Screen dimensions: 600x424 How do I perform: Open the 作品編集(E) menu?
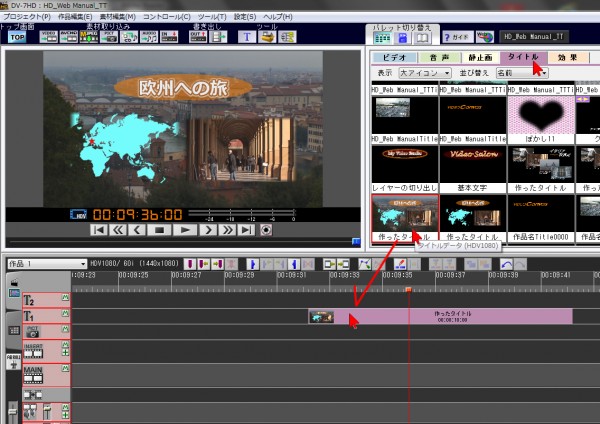[80, 17]
